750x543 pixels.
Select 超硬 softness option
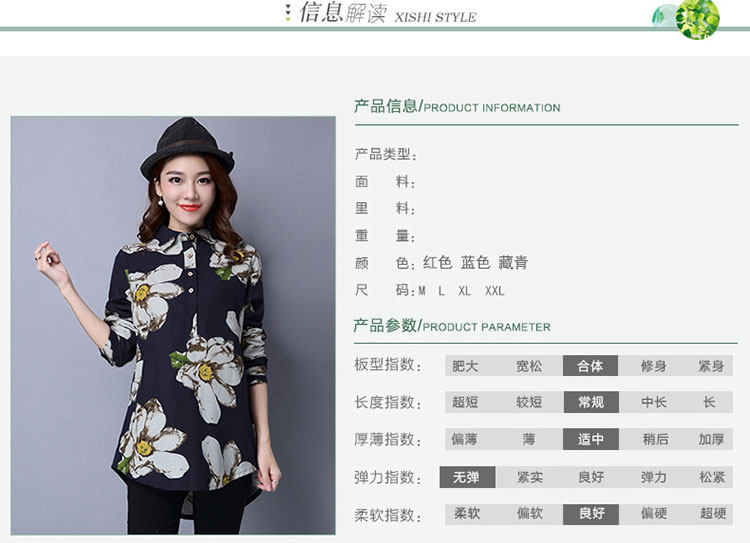click(713, 514)
